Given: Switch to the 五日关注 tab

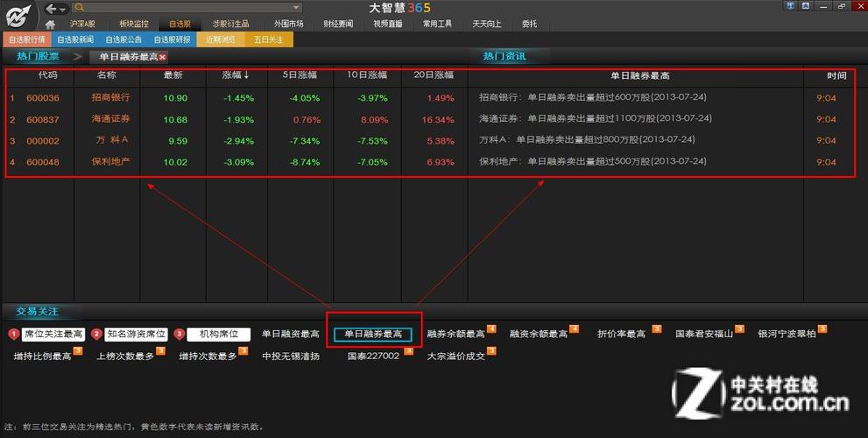Looking at the screenshot, I should [269, 39].
